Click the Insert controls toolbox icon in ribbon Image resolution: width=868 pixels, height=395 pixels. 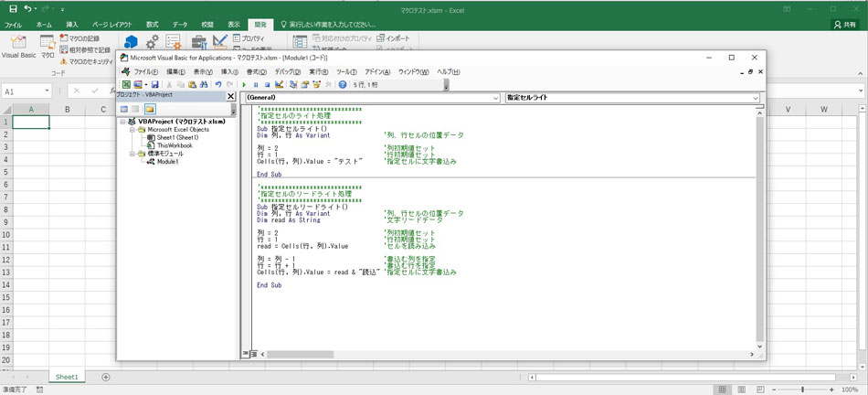click(x=199, y=42)
